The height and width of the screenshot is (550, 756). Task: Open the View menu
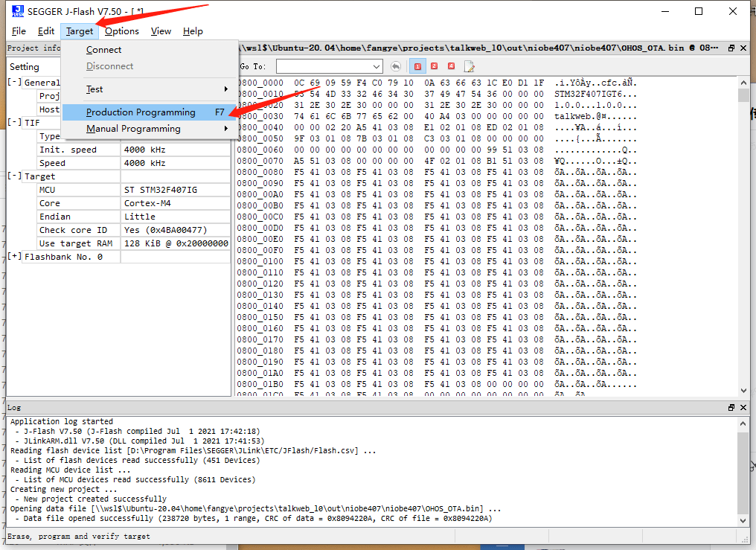tap(161, 31)
